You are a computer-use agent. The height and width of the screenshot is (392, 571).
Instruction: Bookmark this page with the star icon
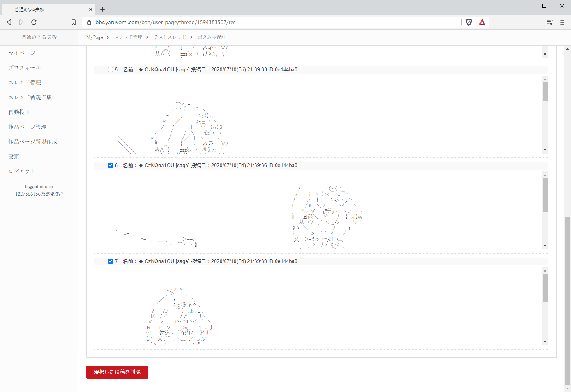click(74, 22)
